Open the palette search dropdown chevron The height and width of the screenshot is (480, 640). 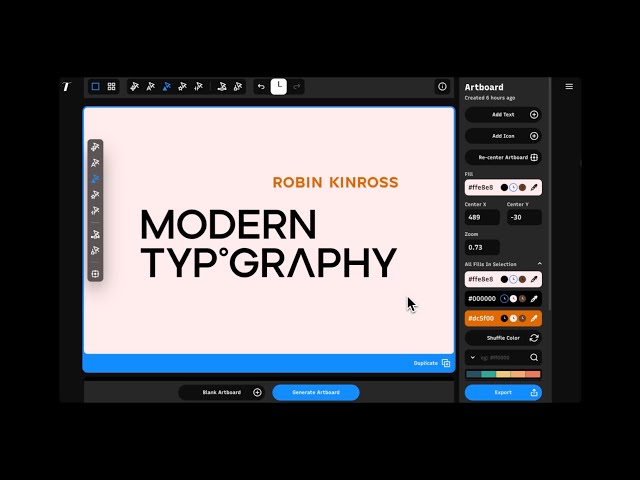[x=473, y=358]
